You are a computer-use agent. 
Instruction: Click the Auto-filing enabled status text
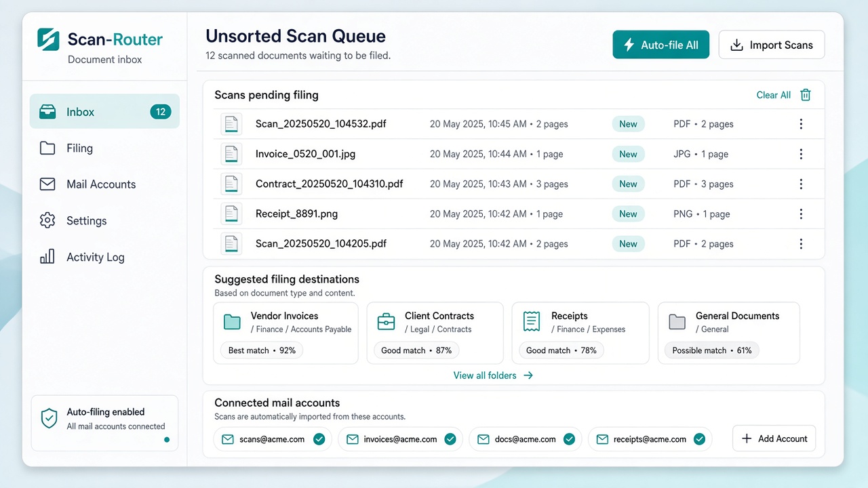pyautogui.click(x=106, y=412)
